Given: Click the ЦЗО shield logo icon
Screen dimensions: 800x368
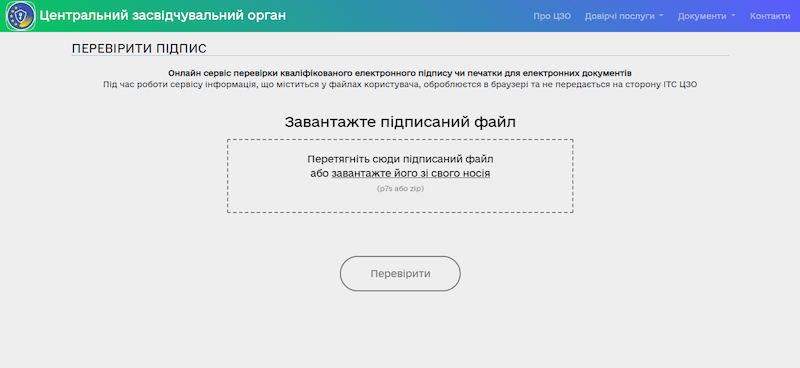Looking at the screenshot, I should [20, 16].
